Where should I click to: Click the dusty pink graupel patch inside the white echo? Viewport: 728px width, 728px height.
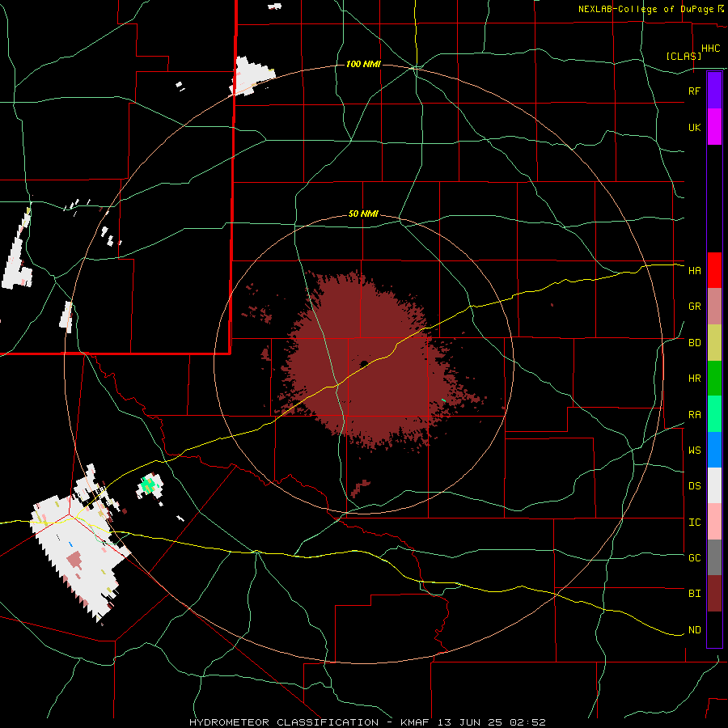coord(75,560)
